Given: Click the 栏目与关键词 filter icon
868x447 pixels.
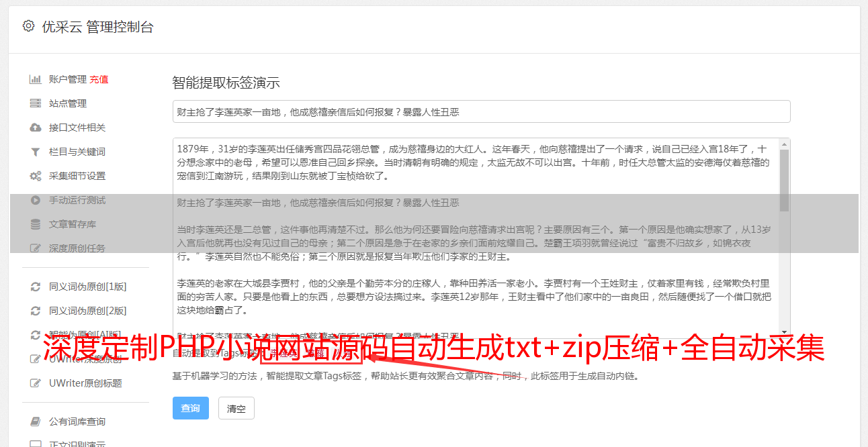Looking at the screenshot, I should [x=35, y=152].
